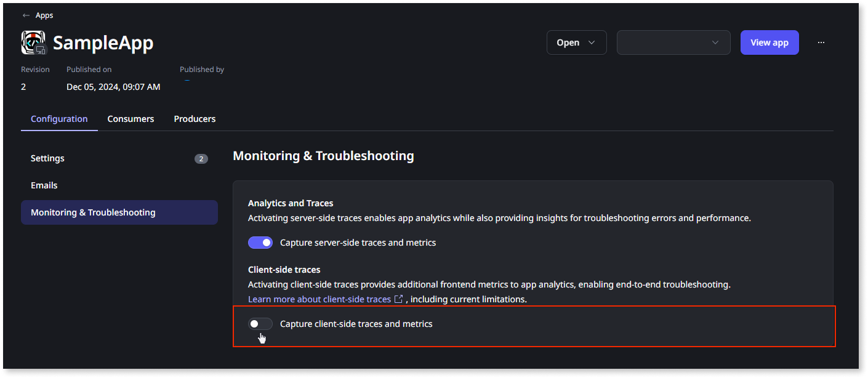Enable Capture client-side traces toggle
Image resolution: width=868 pixels, height=378 pixels.
(x=260, y=324)
